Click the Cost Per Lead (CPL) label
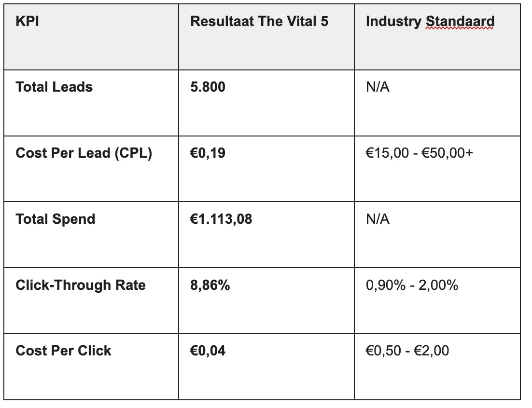 tap(84, 153)
